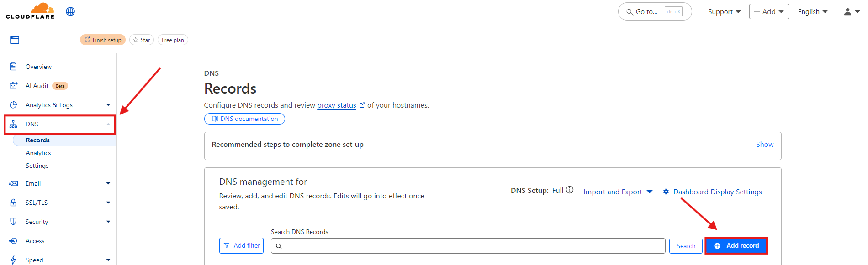This screenshot has height=265, width=868.
Task: Open the proxy status link
Action: (337, 105)
